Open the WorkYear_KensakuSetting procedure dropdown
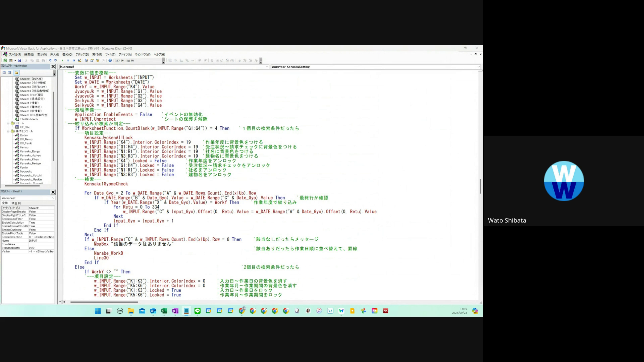Screen dimensions: 644x362 click(x=478, y=67)
